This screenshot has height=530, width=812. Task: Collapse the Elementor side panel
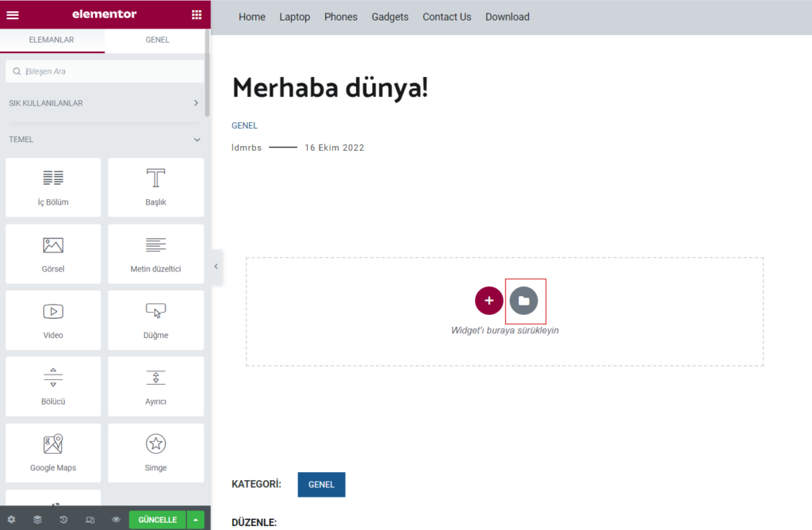216,267
